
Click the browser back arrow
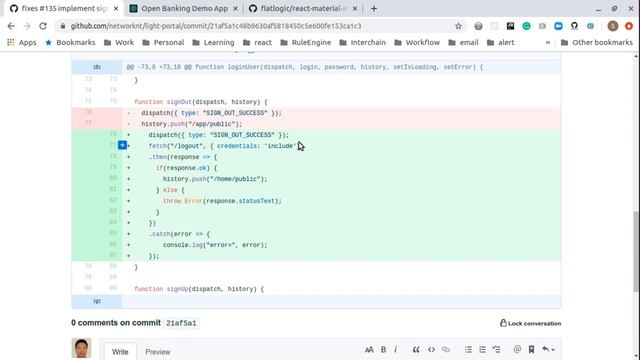click(11, 26)
